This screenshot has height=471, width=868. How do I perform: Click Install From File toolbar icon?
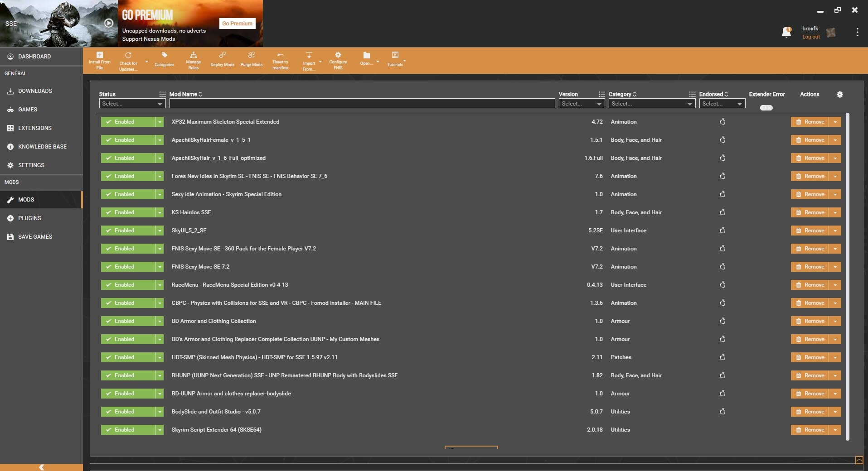click(x=99, y=55)
